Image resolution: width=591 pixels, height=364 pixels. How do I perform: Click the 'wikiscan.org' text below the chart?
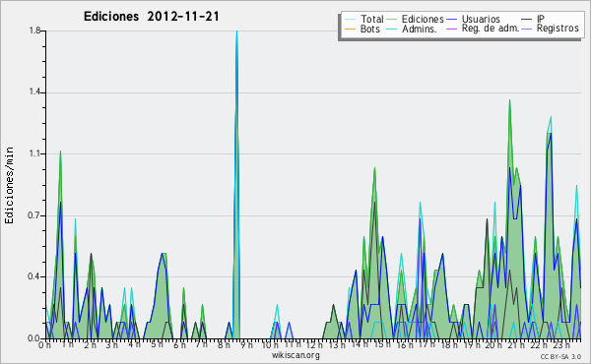[295, 355]
